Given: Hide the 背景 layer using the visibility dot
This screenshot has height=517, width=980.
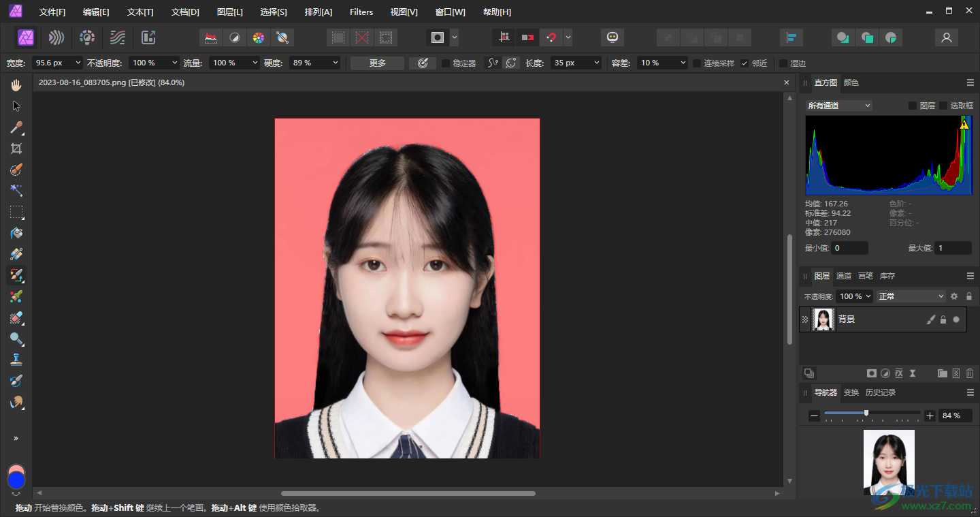Looking at the screenshot, I should [x=956, y=319].
